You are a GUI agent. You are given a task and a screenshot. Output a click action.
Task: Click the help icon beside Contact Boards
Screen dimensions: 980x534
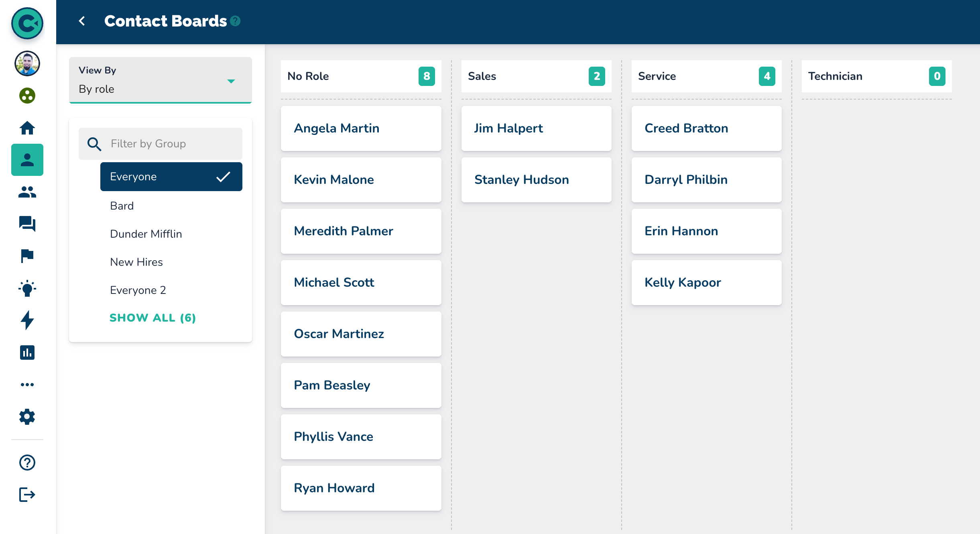pyautogui.click(x=236, y=21)
